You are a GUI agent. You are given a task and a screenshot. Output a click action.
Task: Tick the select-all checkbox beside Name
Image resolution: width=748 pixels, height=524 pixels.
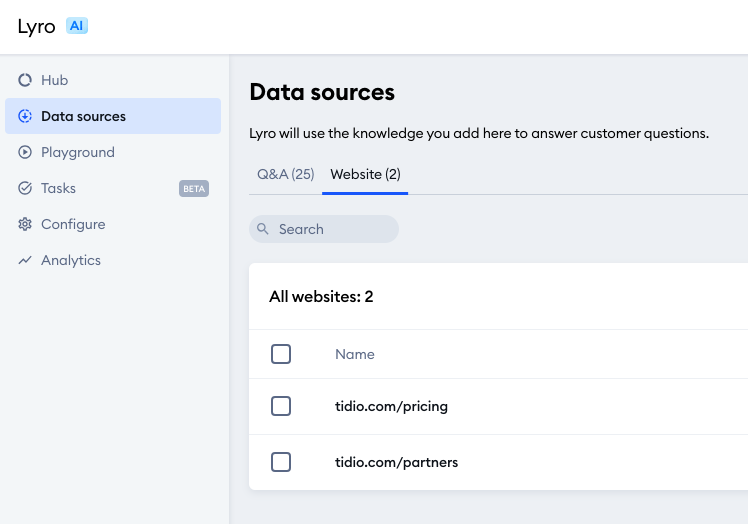(x=281, y=354)
